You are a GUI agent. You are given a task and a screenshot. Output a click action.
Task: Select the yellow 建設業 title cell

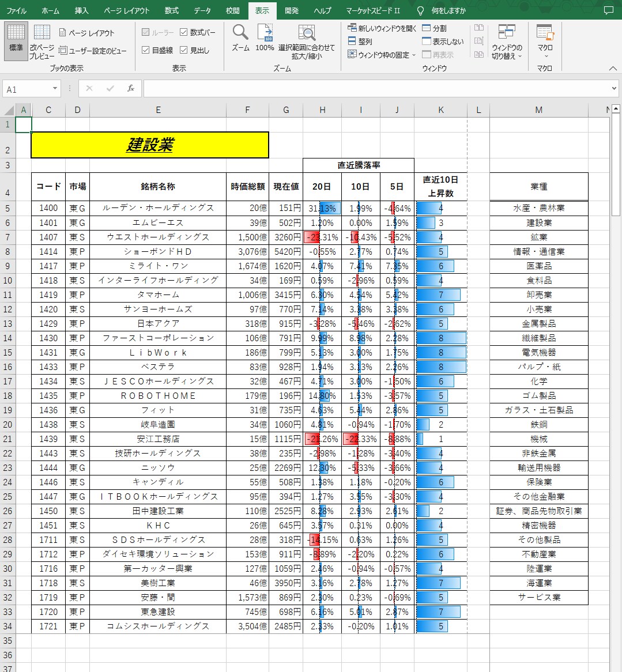[x=150, y=145]
